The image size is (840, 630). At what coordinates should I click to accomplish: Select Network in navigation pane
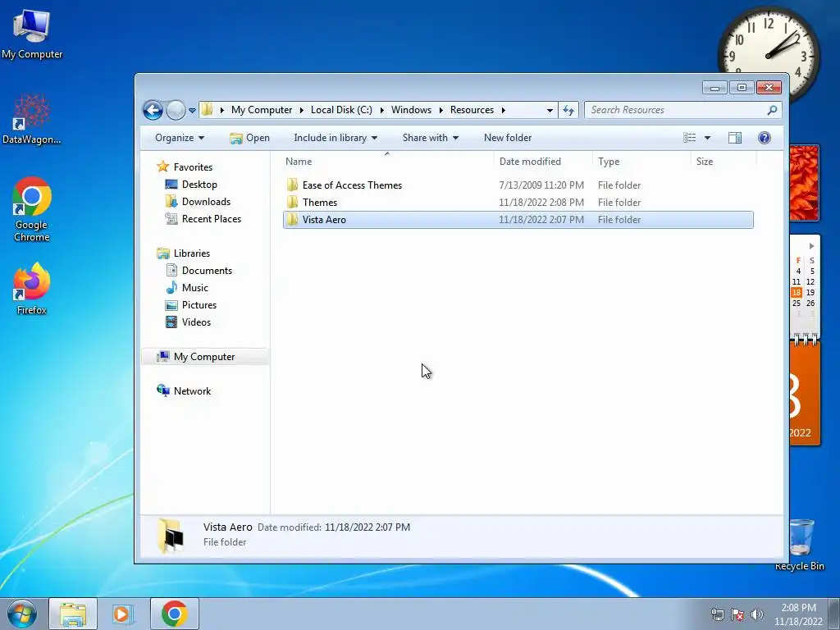click(x=192, y=391)
